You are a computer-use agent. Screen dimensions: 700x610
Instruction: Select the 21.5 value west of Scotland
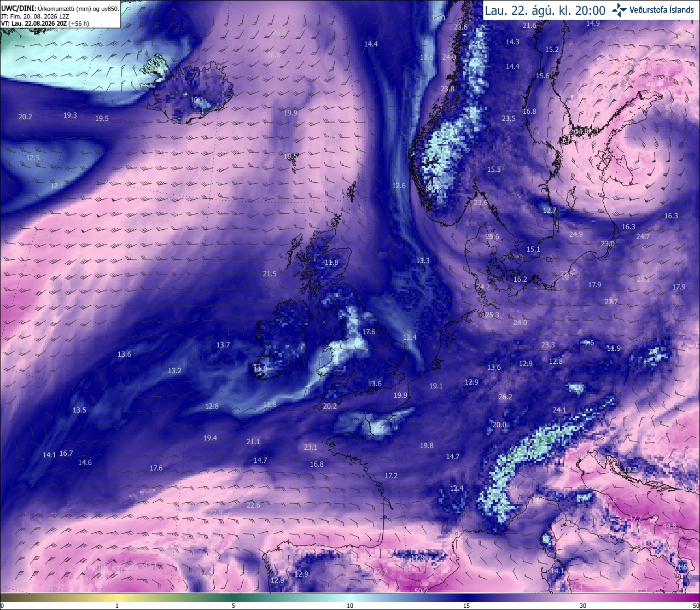pyautogui.click(x=270, y=274)
